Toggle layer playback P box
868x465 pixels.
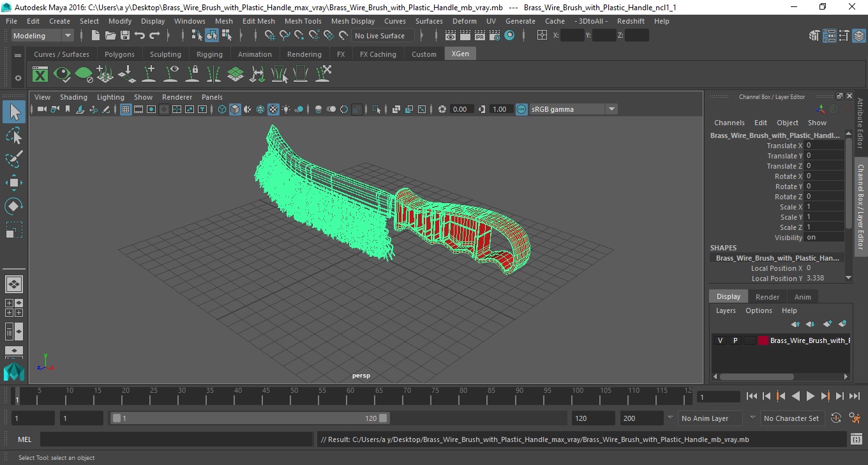pos(735,340)
